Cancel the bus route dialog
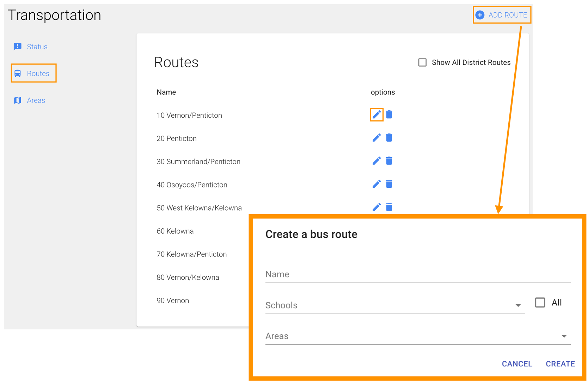588x384 pixels. 517,364
